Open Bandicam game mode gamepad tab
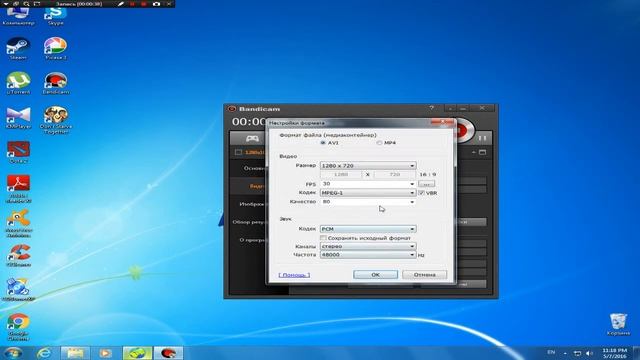This screenshot has width=640, height=360. (252, 138)
